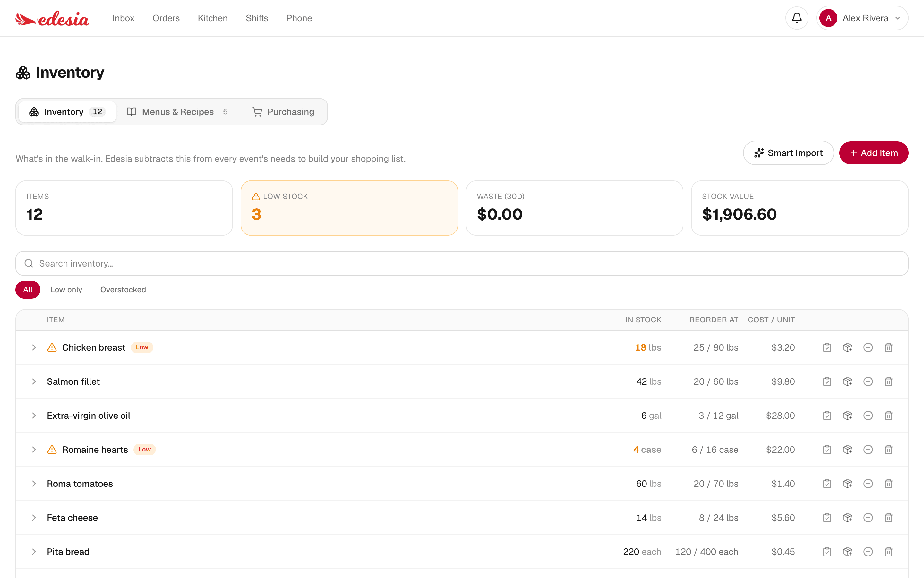Go to Orders in top navigation
This screenshot has width=924, height=578.
pyautogui.click(x=166, y=18)
